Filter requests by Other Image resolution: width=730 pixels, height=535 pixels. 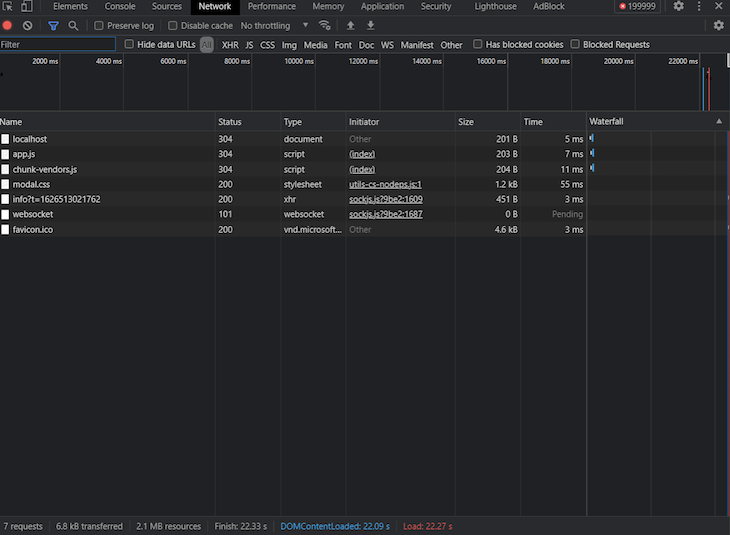coord(452,45)
